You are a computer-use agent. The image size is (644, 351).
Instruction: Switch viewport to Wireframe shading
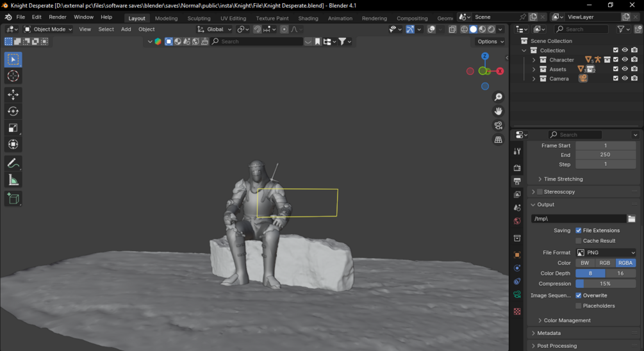click(464, 29)
